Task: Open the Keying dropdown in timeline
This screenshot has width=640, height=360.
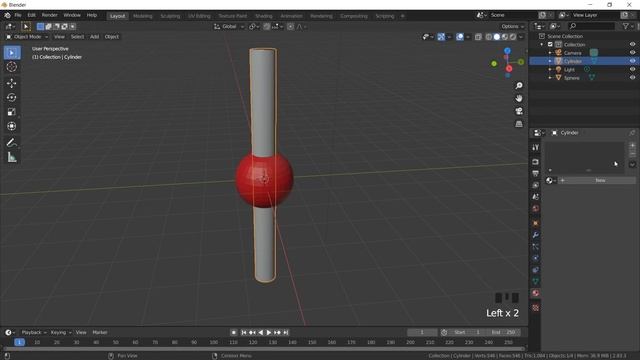Action: point(61,333)
